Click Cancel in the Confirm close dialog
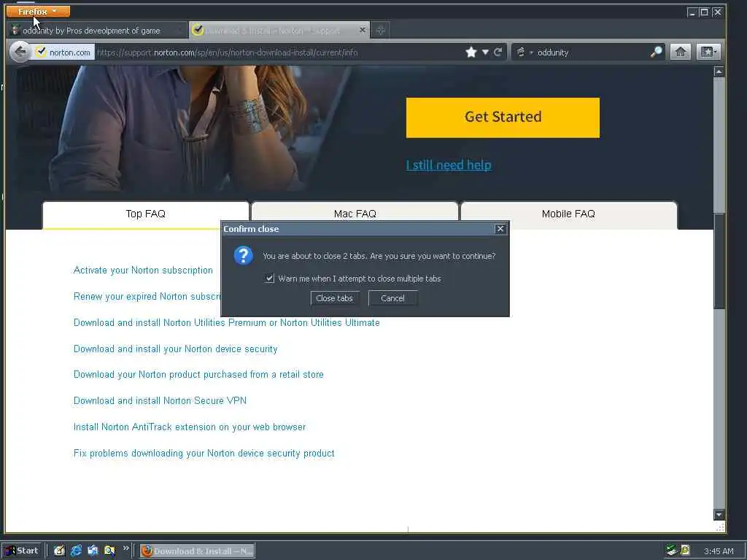Viewport: 747px width, 560px height. coord(392,298)
